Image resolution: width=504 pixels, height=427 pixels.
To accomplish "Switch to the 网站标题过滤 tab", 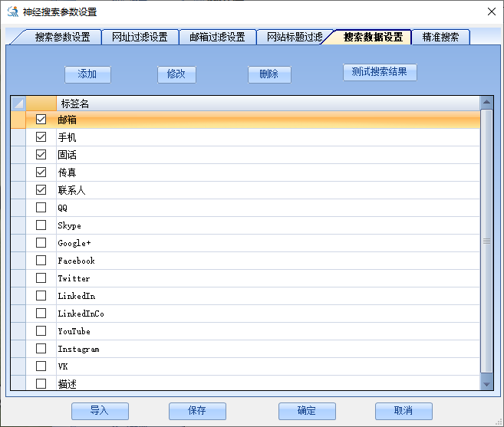I will [295, 37].
